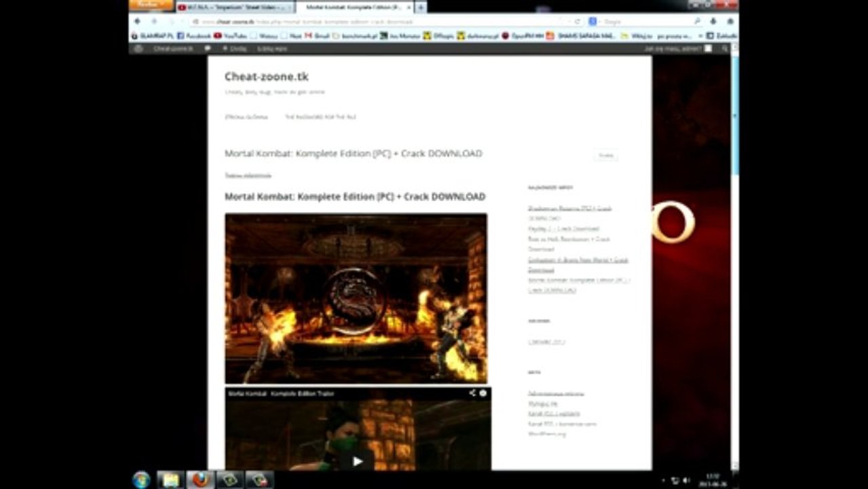The width and height of the screenshot is (868, 489).
Task: Open the Google search engine selector
Action: pyautogui.click(x=593, y=22)
